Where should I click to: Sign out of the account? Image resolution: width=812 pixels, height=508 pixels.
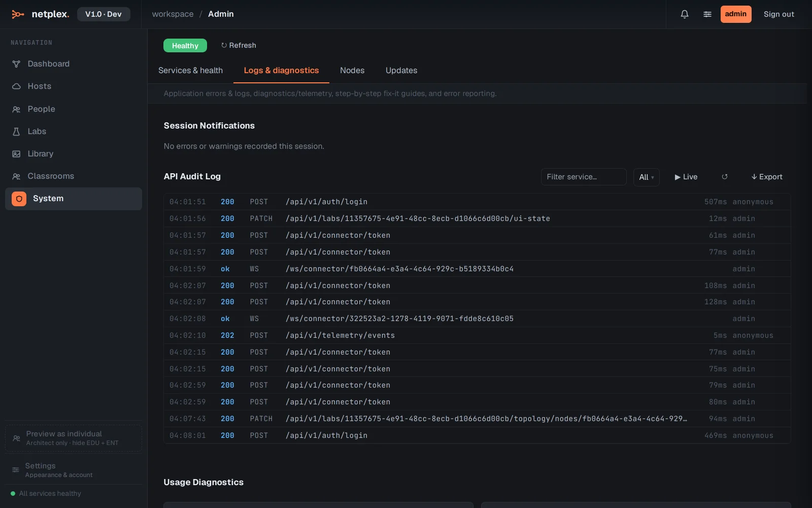[x=779, y=14]
